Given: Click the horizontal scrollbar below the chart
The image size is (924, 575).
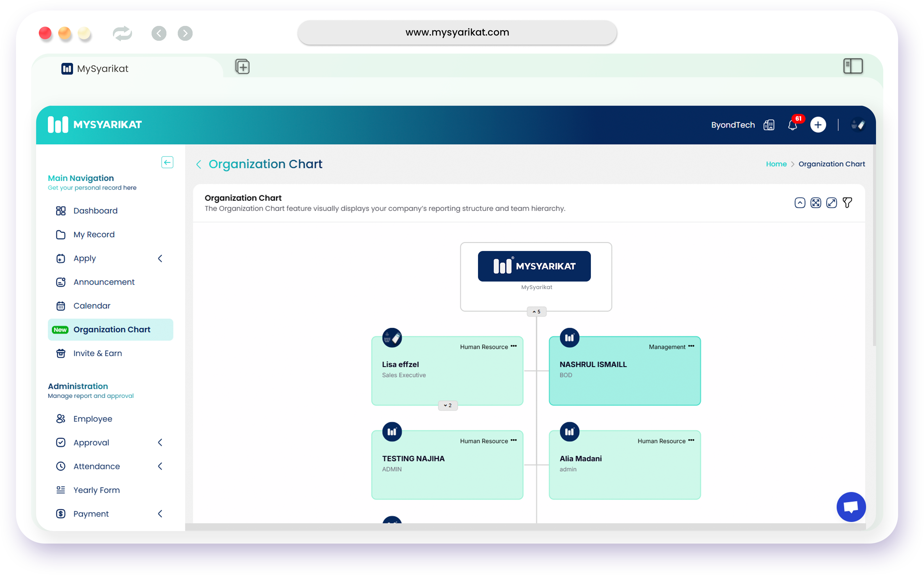Looking at the screenshot, I should tap(525, 527).
